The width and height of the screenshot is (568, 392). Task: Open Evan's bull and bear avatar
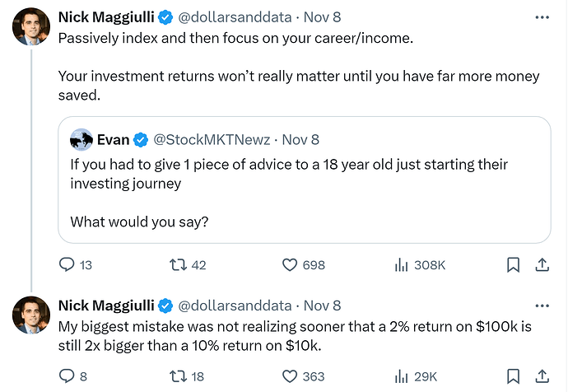click(x=81, y=139)
